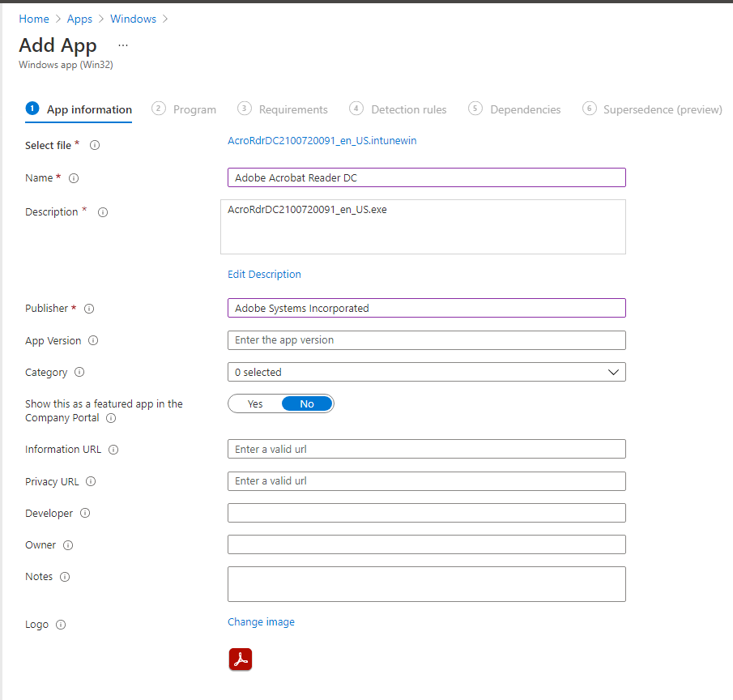Go to the Dependencies tab
The image size is (733, 700).
coord(514,109)
